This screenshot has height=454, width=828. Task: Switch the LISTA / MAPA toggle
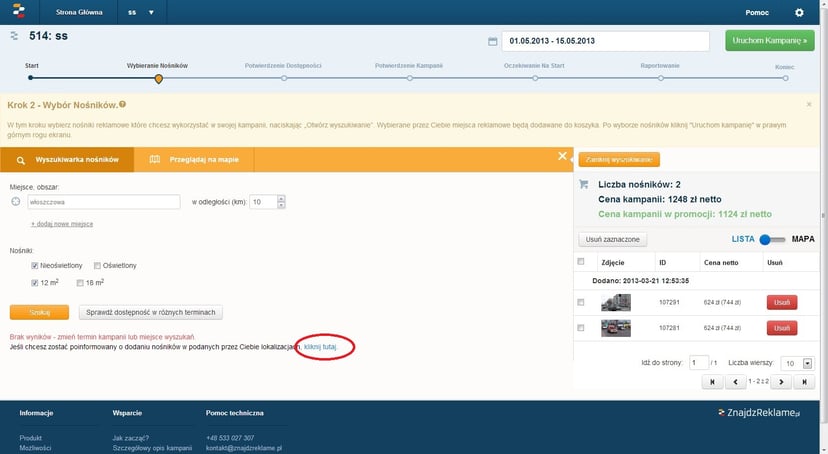pyautogui.click(x=772, y=240)
